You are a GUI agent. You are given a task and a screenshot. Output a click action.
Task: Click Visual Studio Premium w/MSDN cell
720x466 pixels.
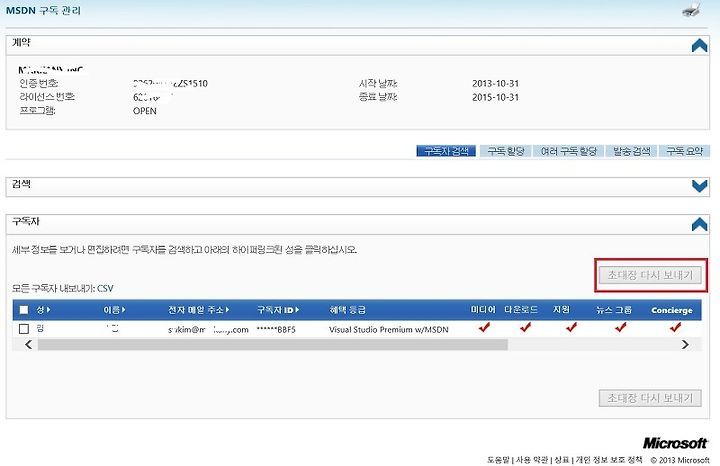[388, 329]
